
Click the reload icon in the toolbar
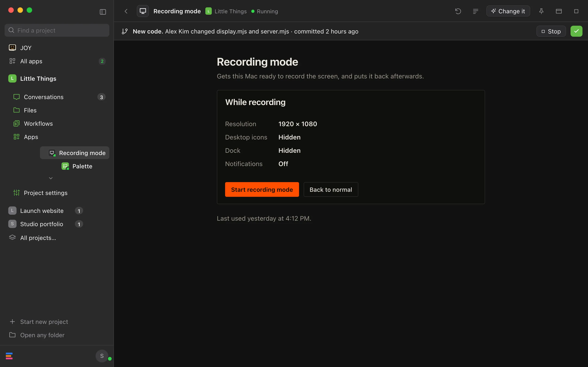click(x=458, y=11)
